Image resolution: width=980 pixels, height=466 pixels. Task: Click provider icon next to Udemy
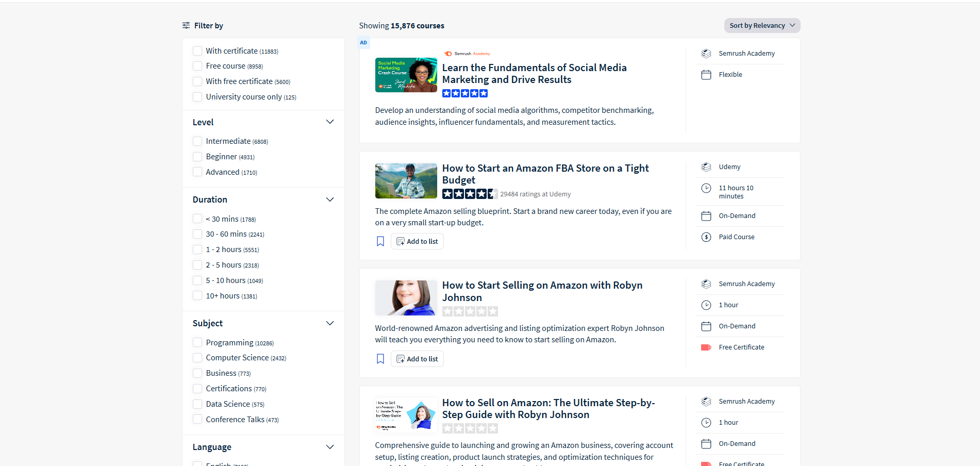(706, 167)
